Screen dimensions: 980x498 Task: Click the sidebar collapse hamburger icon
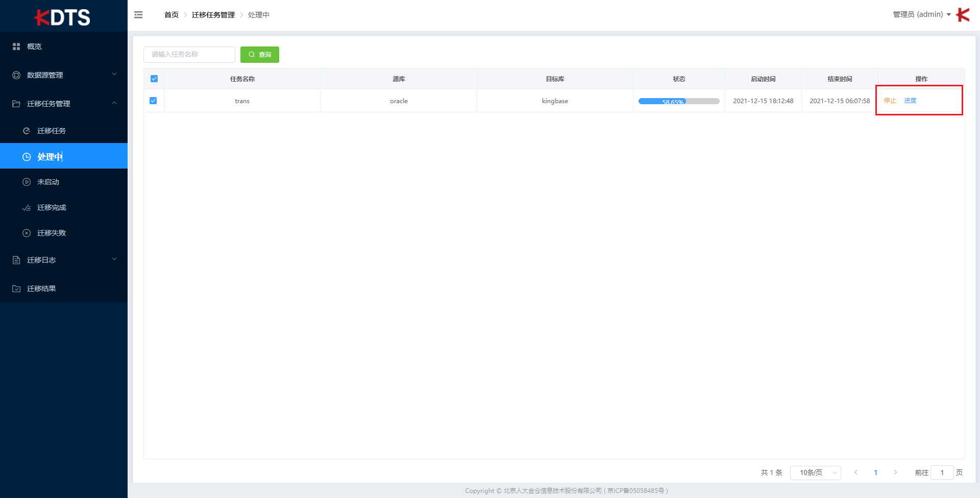tap(138, 15)
